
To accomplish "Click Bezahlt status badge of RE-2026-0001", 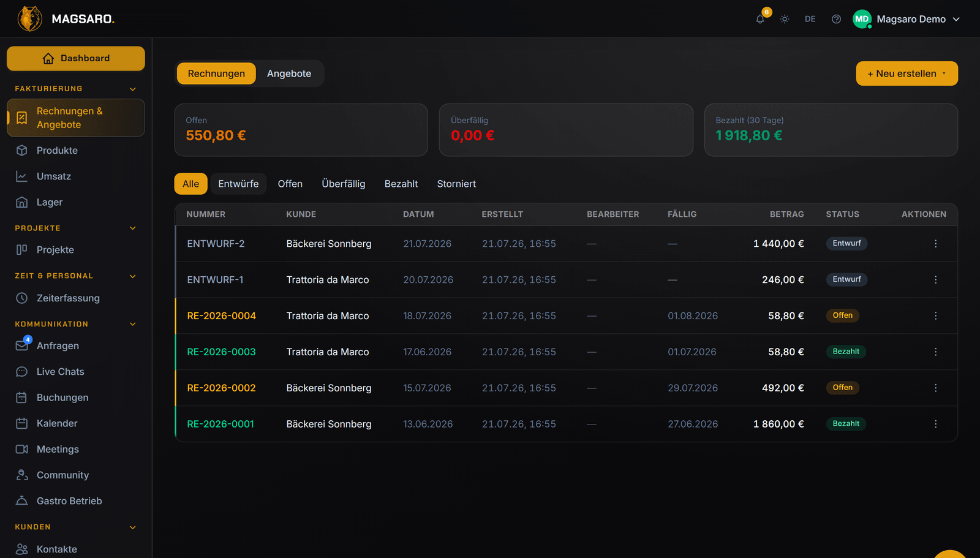I will click(846, 424).
